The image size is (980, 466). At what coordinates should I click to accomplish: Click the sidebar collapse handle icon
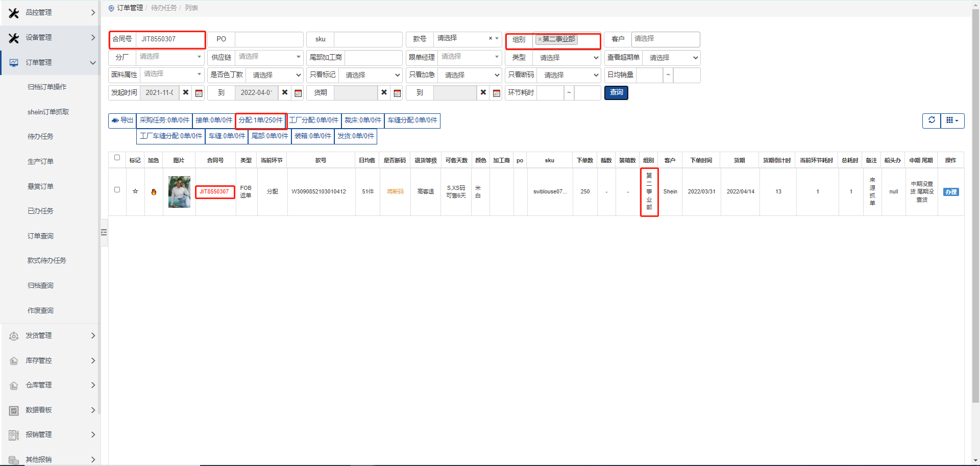(x=104, y=232)
